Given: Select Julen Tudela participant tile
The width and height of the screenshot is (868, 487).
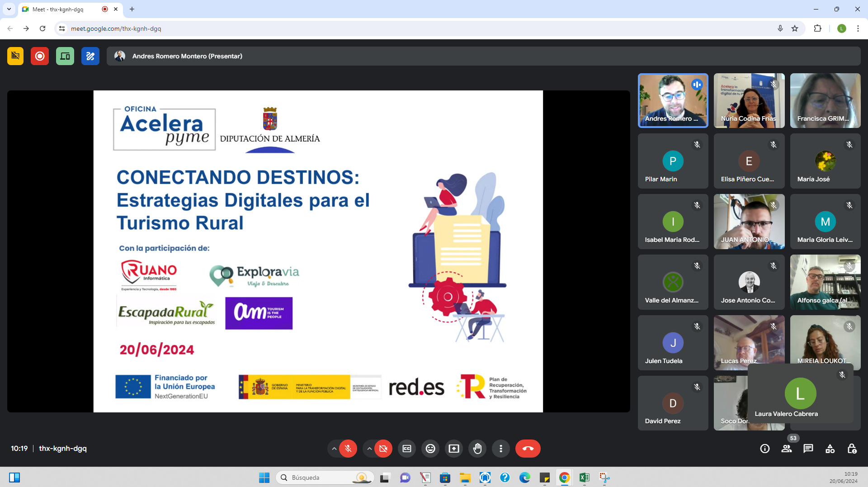Looking at the screenshot, I should point(673,343).
